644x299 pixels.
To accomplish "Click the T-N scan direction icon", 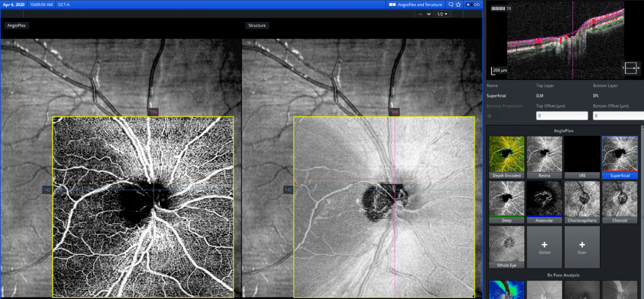I will (x=630, y=67).
